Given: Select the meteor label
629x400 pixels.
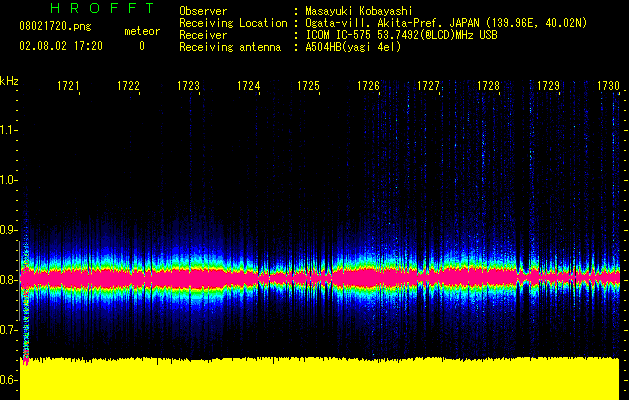Looking at the screenshot, I should tap(141, 32).
